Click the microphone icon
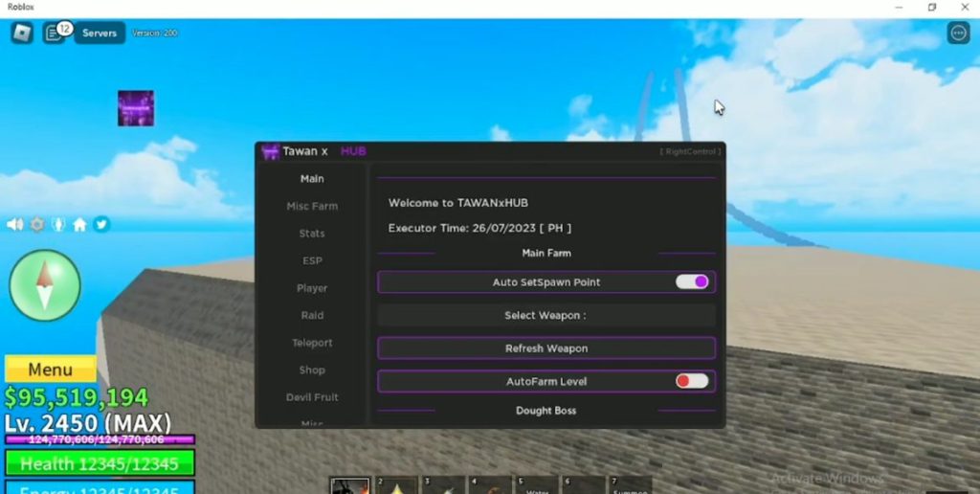This screenshot has height=494, width=980. tap(58, 224)
